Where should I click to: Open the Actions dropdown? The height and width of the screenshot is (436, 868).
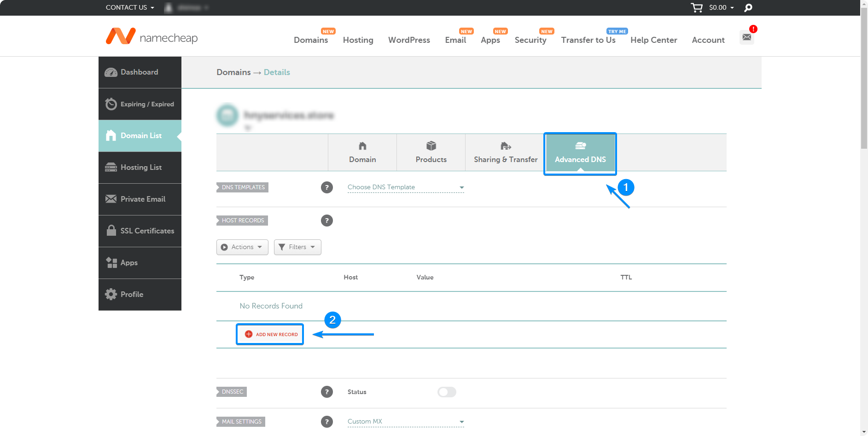(242, 247)
